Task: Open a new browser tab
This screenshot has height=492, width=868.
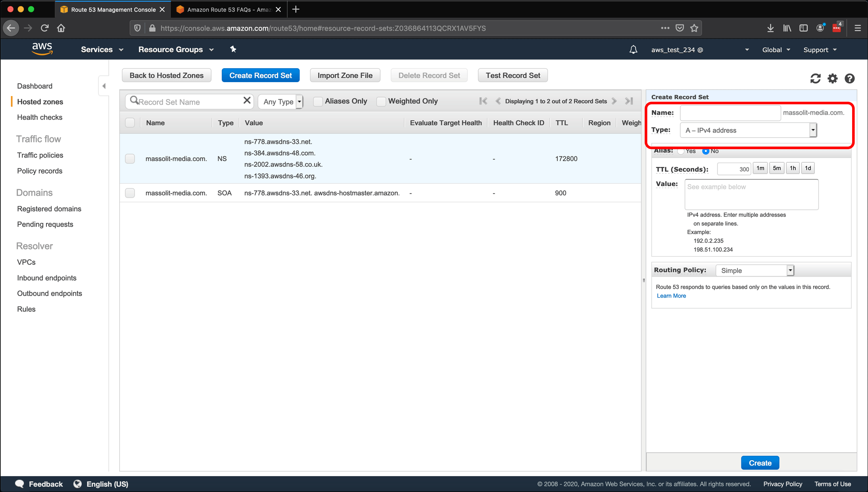Action: coord(296,10)
